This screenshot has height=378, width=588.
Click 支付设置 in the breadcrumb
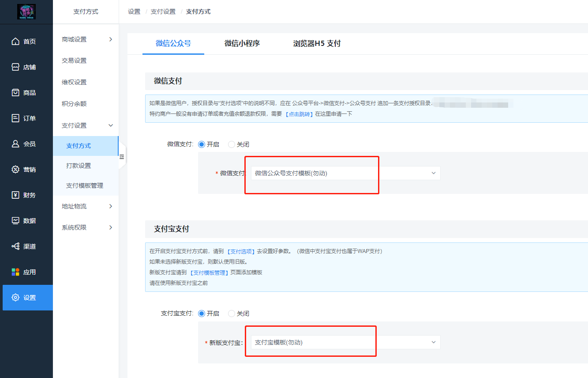[163, 12]
